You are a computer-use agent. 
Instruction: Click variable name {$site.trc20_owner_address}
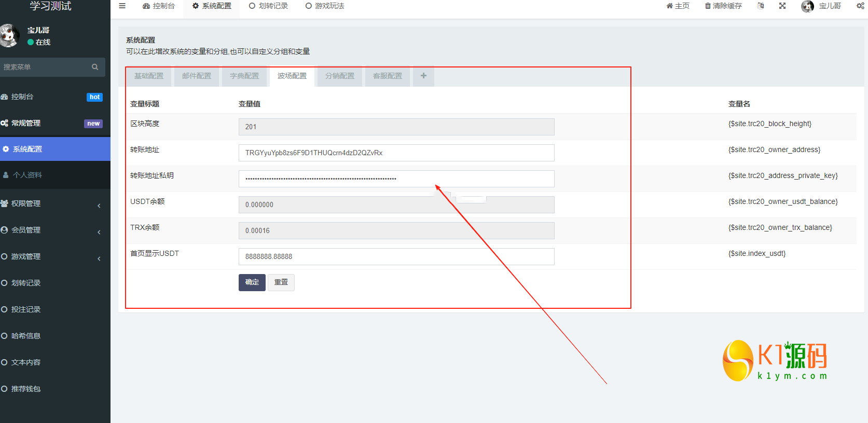(775, 150)
